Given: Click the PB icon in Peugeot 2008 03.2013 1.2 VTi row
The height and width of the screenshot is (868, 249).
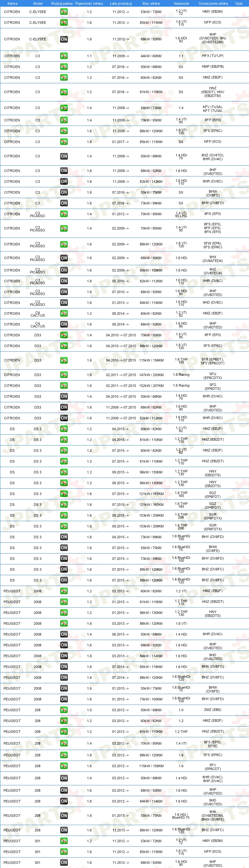Looking at the screenshot, I should tap(64, 591).
